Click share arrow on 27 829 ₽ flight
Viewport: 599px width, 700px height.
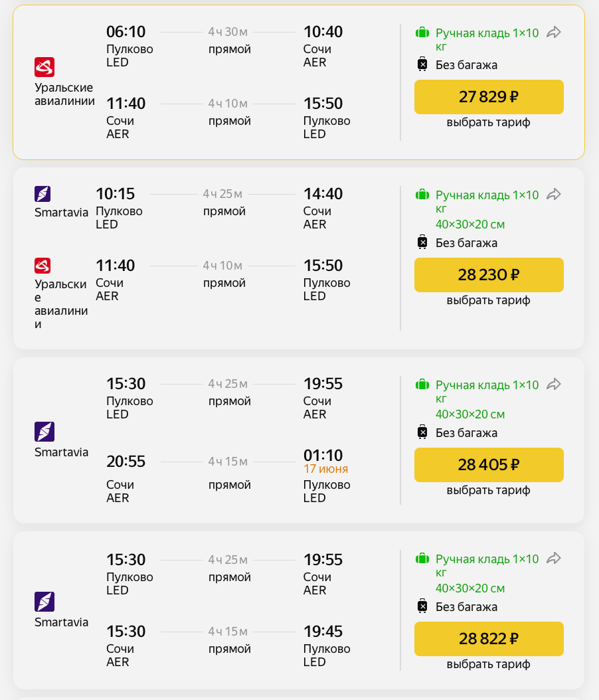[554, 33]
